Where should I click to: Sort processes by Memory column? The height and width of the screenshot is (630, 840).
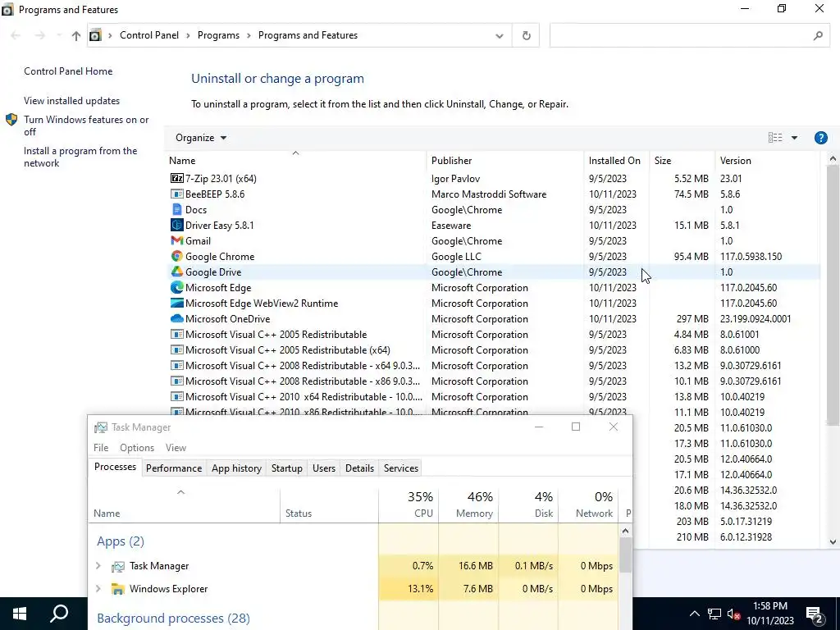[468, 504]
